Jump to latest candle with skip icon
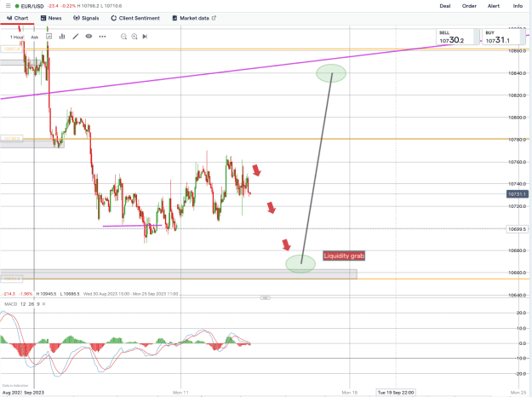This screenshot has width=532, height=397. (145, 37)
